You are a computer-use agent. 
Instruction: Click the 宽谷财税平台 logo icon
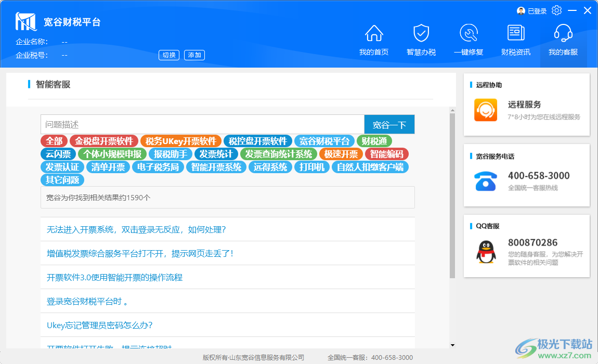pyautogui.click(x=26, y=21)
